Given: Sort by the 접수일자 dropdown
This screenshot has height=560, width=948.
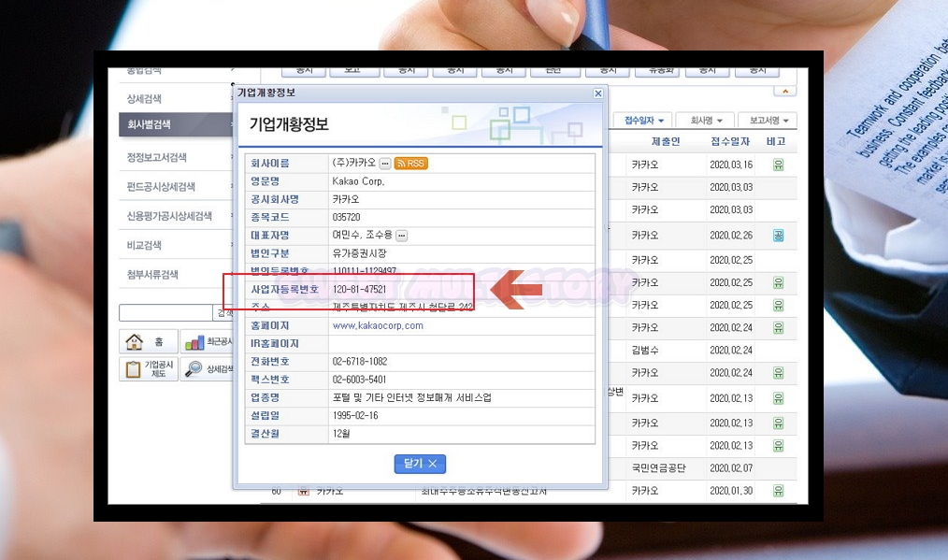Looking at the screenshot, I should point(643,121).
